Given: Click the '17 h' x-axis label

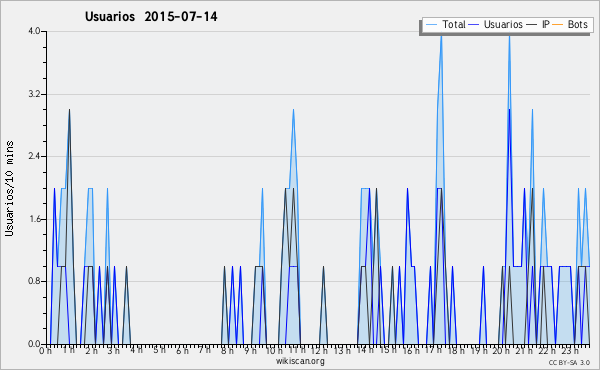Looking at the screenshot, I should [x=434, y=350].
